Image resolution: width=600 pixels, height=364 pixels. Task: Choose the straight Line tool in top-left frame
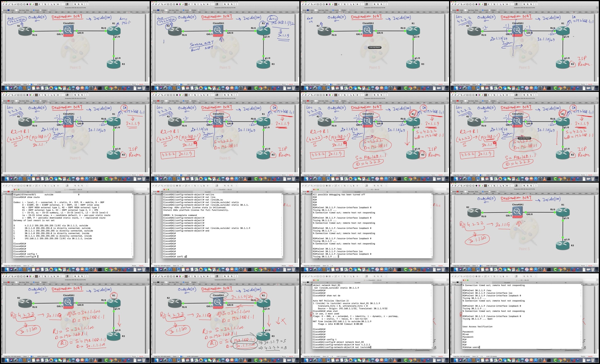pyautogui.click(x=9, y=4)
